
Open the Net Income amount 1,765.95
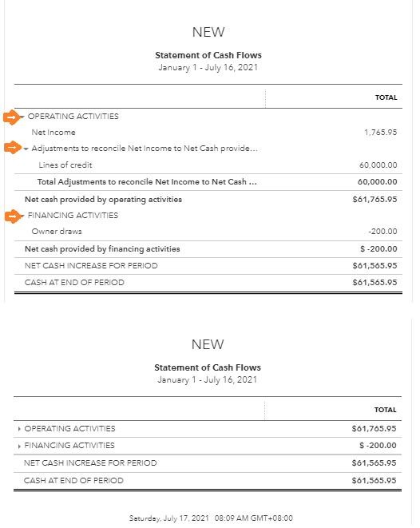(380, 133)
